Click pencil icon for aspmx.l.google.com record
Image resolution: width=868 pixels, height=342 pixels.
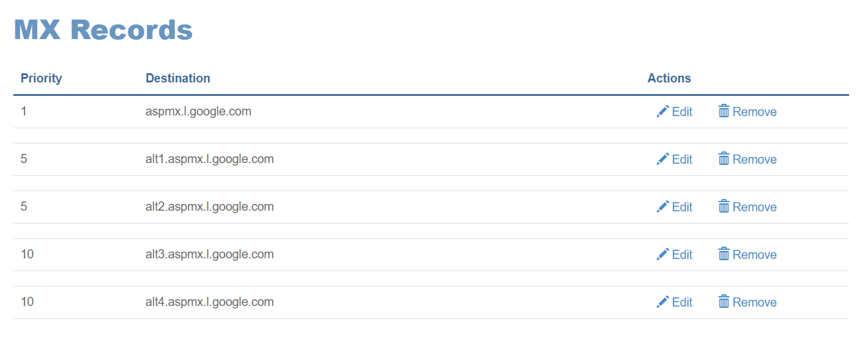click(x=662, y=111)
